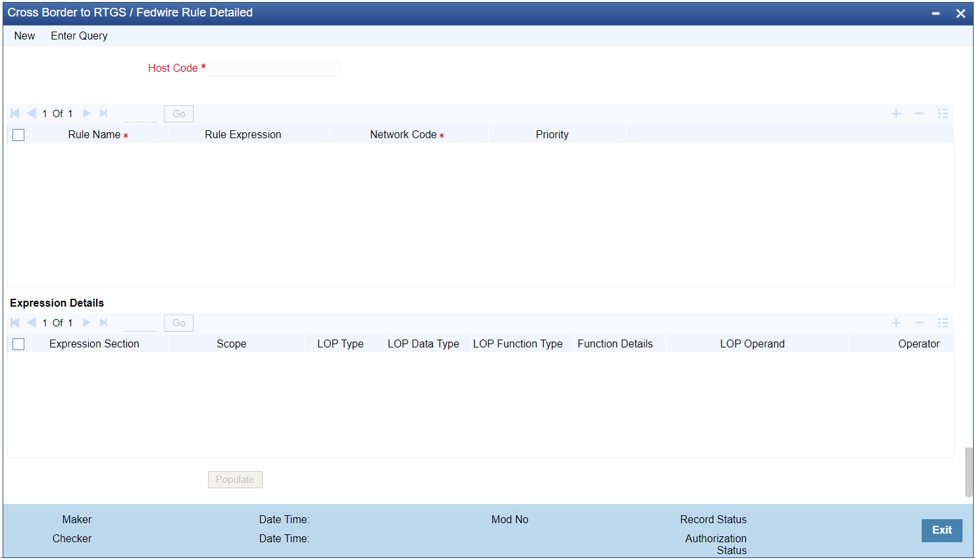Image resolution: width=975 pixels, height=560 pixels.
Task: Click the LOP Function Type column header
Action: click(517, 344)
